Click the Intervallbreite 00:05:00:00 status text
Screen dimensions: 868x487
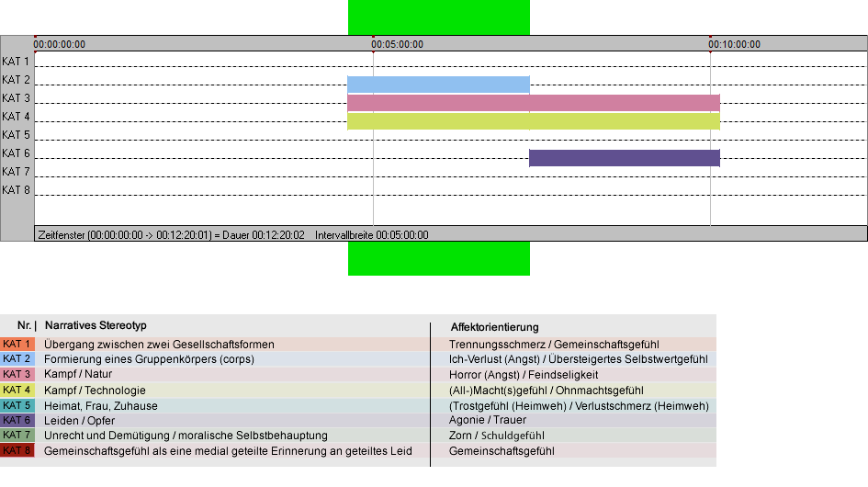[371, 235]
